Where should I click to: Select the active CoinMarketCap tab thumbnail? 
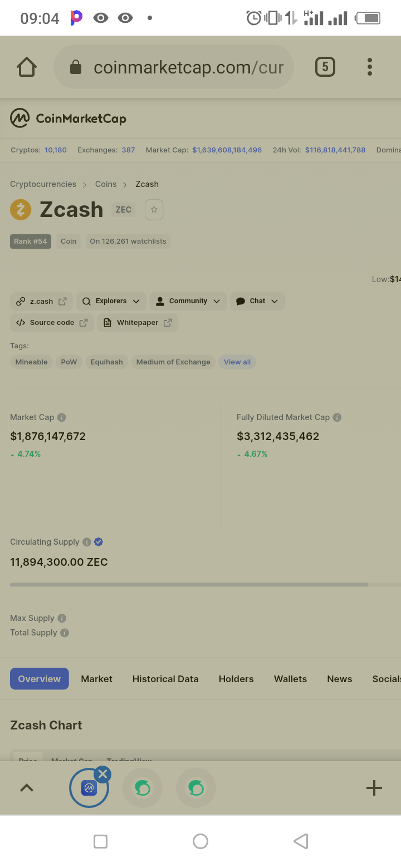[x=89, y=788]
